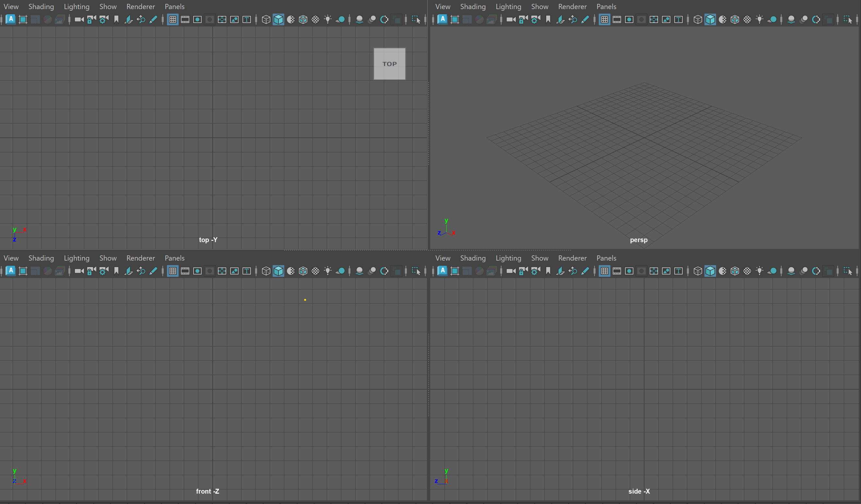Click Select Camera icon in top view toolbar
Screen dimensions: 861x504
[x=79, y=19]
